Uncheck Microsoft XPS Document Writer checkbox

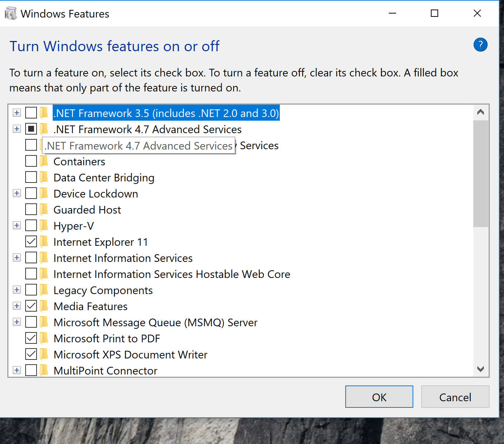(x=31, y=354)
